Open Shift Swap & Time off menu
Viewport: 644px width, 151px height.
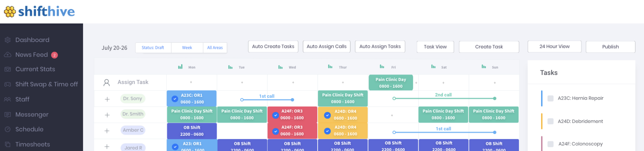click(x=46, y=84)
